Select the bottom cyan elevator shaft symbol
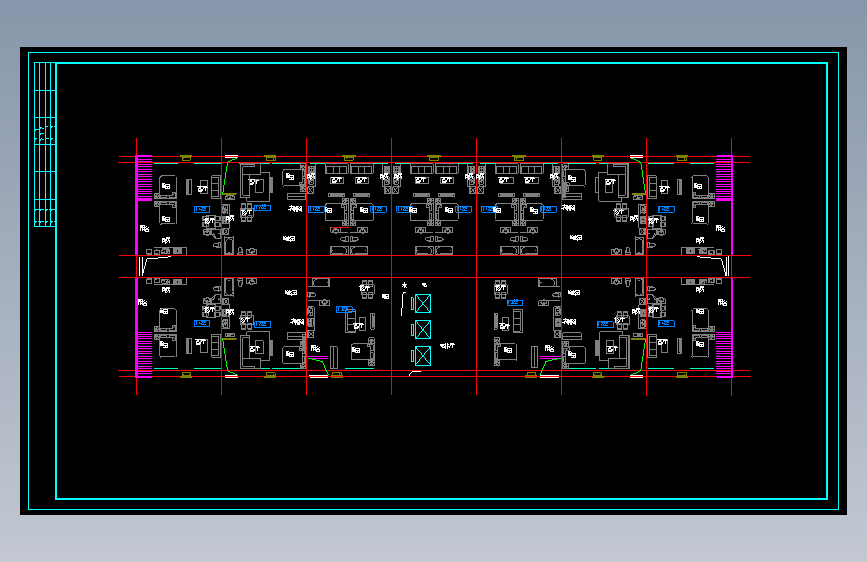 pyautogui.click(x=423, y=356)
